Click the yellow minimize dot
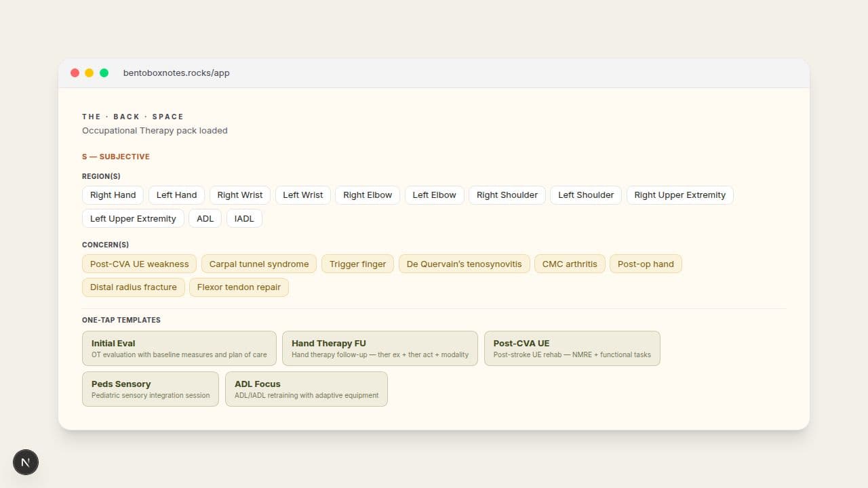Screen dimensions: 868x488 click(90, 73)
